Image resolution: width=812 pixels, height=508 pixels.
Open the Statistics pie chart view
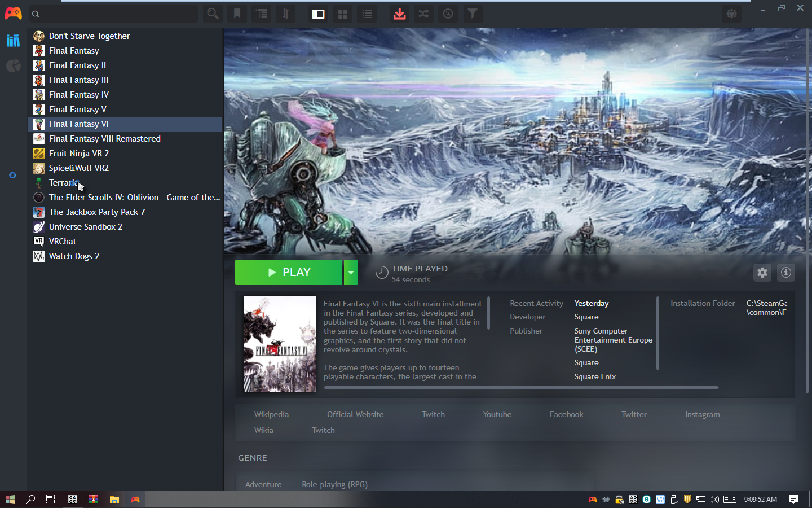point(13,66)
